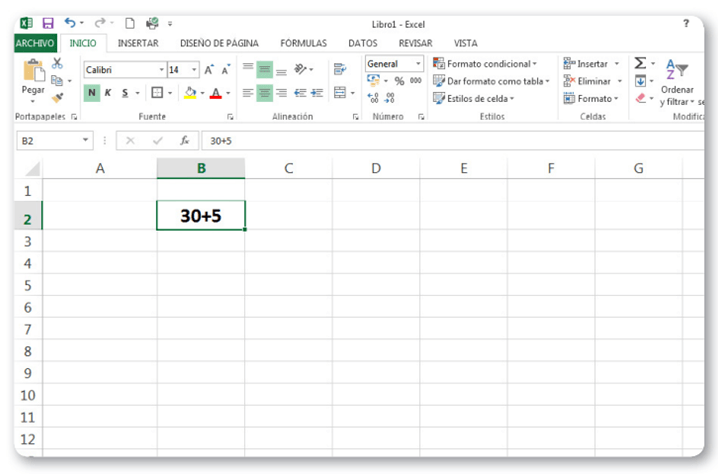
Task: Click Eliminar in Celdas group
Action: (593, 81)
